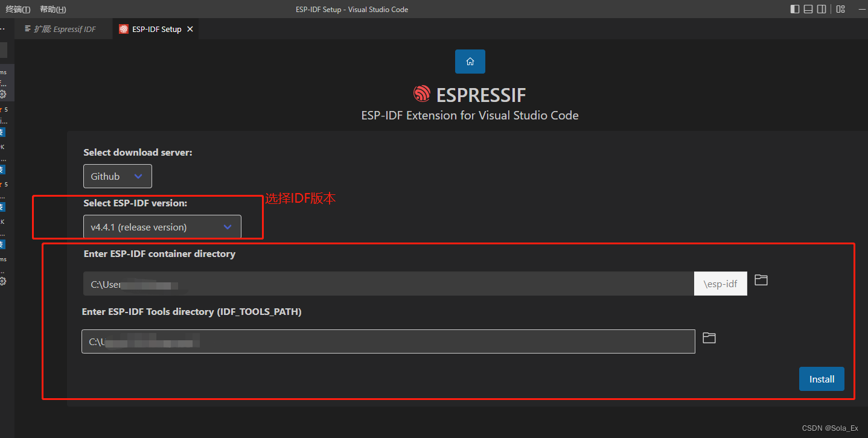Image resolution: width=868 pixels, height=438 pixels.
Task: Click 'Enter ESP-IDF container directory' label
Action: click(159, 254)
